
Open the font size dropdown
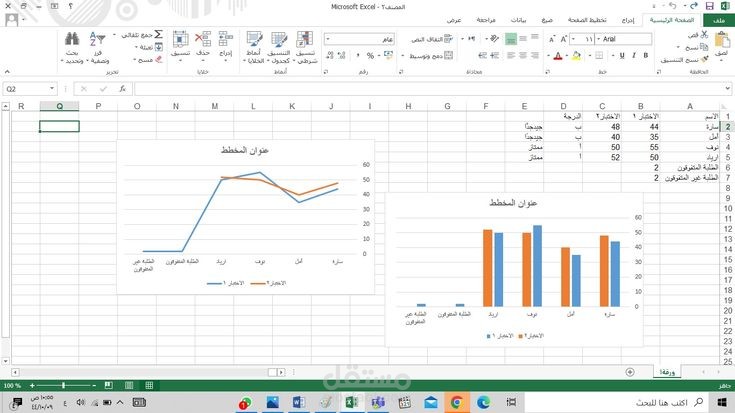pyautogui.click(x=573, y=39)
